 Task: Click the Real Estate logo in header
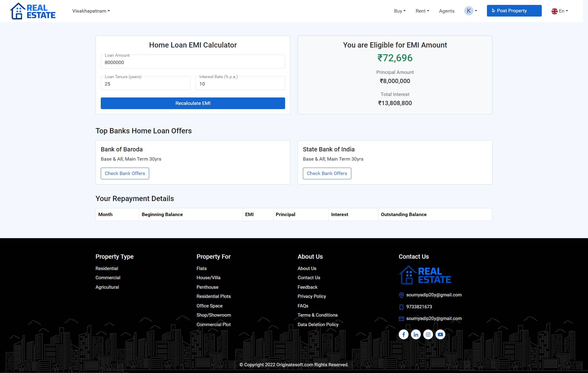point(33,11)
